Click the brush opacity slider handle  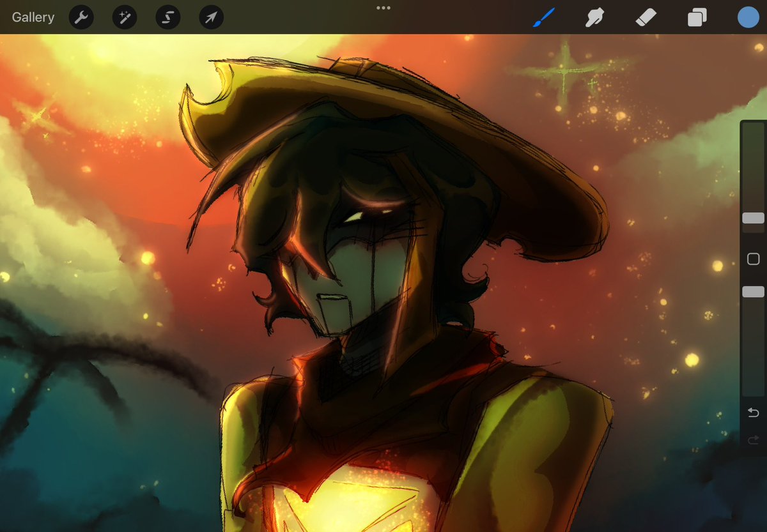pos(753,291)
